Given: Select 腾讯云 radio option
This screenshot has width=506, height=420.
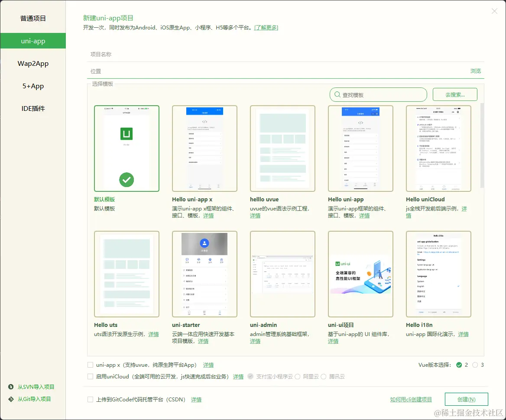Looking at the screenshot, I should click(x=323, y=376).
